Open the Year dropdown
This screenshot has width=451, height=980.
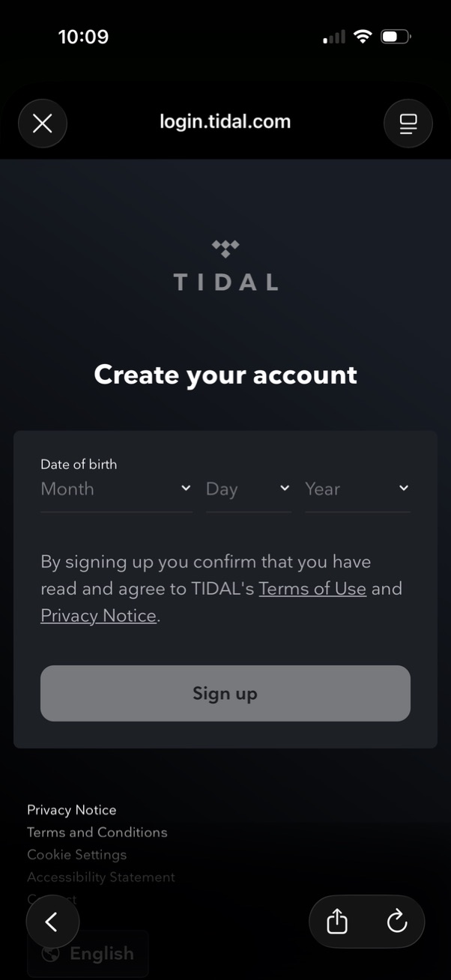(357, 489)
